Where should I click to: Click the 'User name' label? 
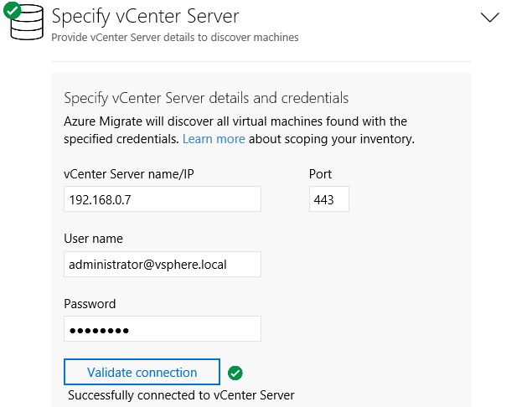point(93,239)
